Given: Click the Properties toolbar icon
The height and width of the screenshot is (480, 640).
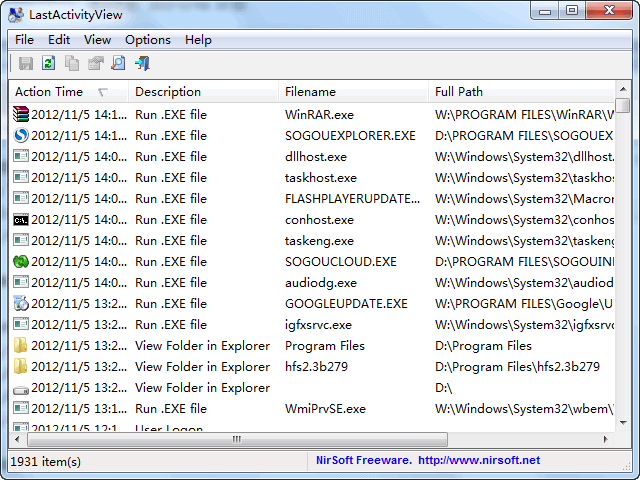Looking at the screenshot, I should pos(96,63).
